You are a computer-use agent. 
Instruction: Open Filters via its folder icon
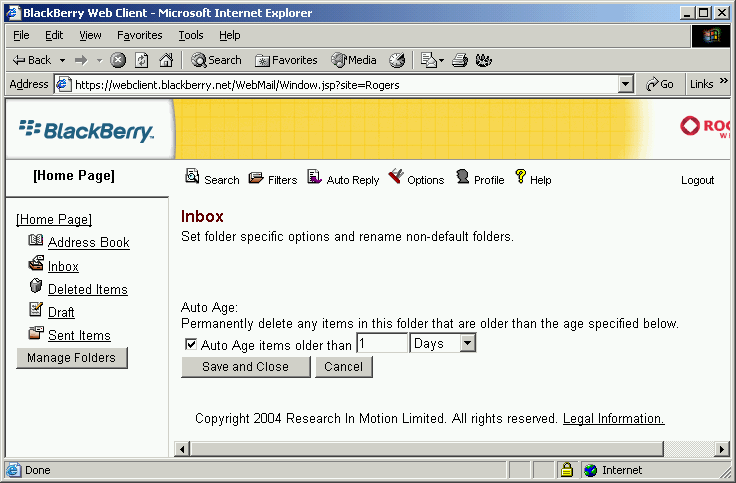point(256,178)
